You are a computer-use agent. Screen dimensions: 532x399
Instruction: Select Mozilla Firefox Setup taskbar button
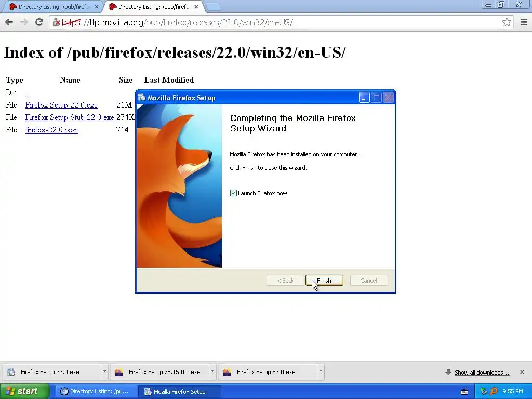(180, 392)
